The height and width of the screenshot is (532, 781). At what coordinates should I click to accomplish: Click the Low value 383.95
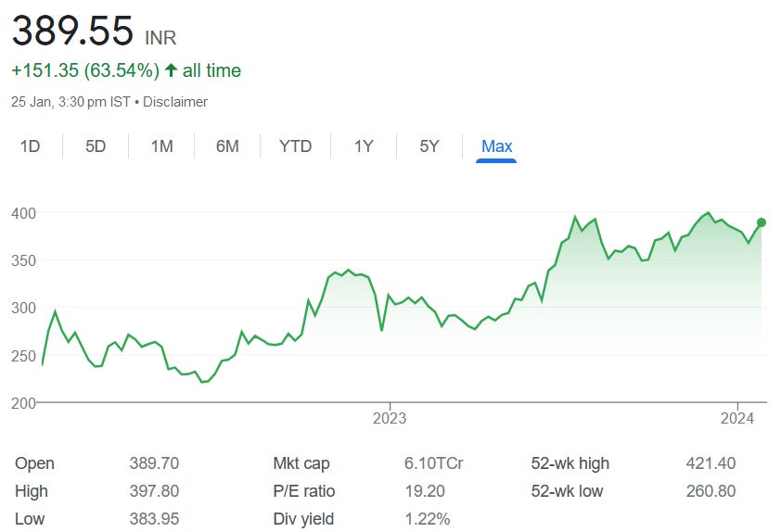coord(154,519)
